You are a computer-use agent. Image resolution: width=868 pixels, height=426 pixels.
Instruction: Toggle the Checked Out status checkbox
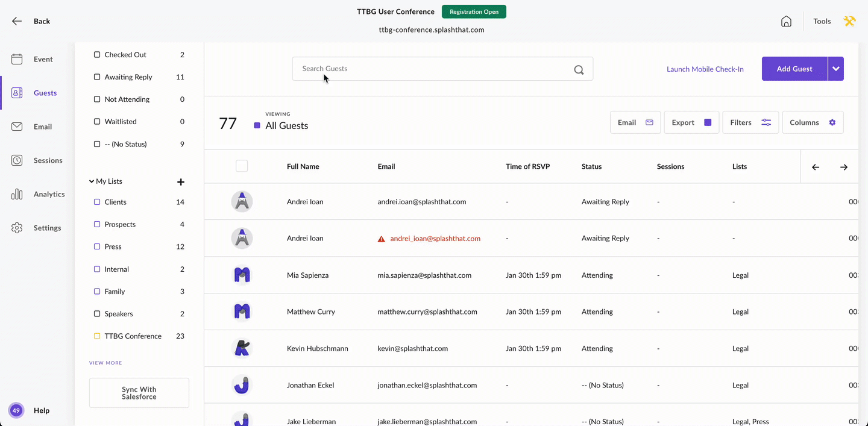tap(97, 55)
